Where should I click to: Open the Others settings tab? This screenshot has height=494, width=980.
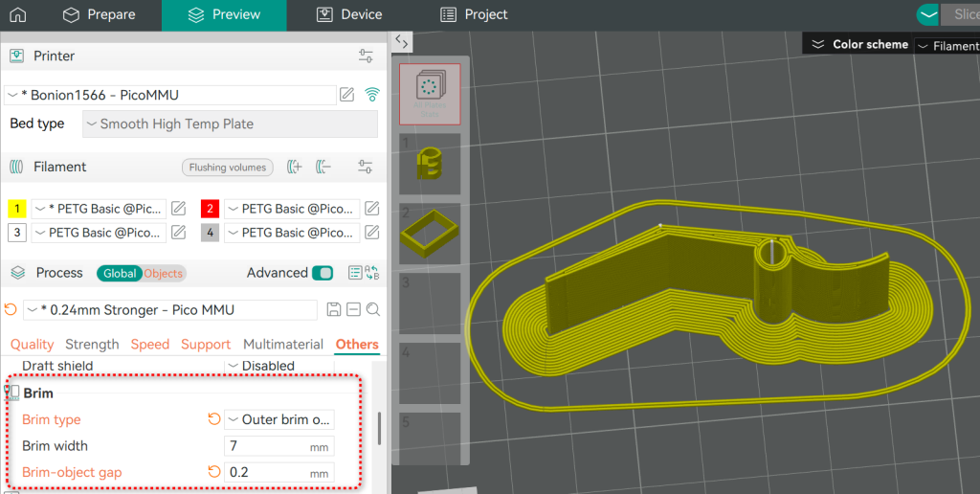tap(357, 345)
